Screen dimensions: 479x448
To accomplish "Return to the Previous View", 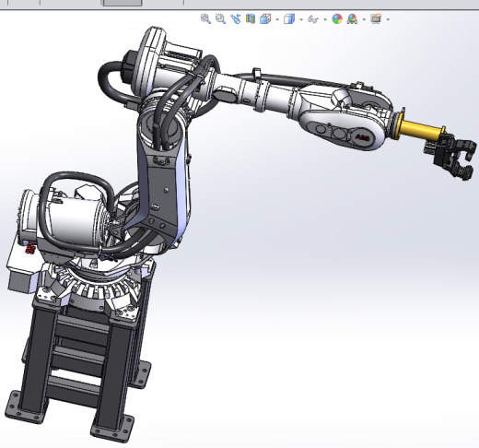I will (x=236, y=19).
